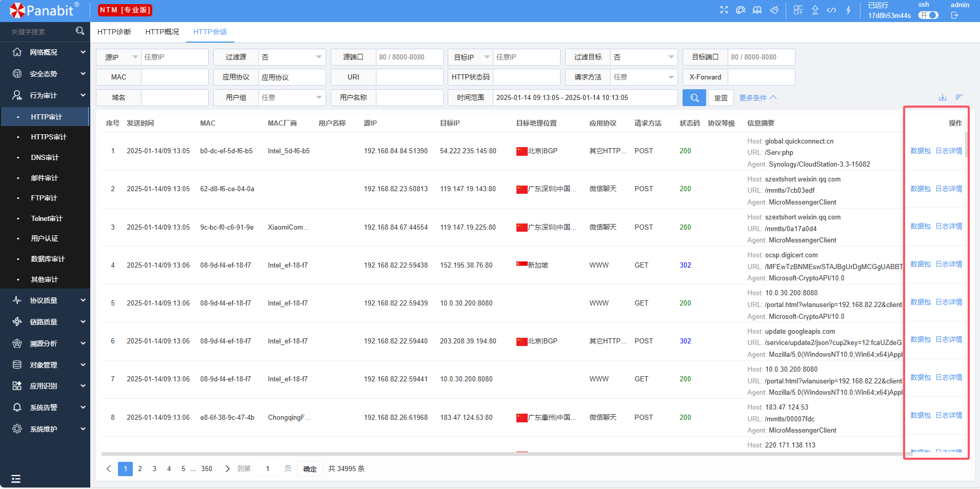Open the theme palette icon
This screenshot has width=980, height=489.
[740, 10]
